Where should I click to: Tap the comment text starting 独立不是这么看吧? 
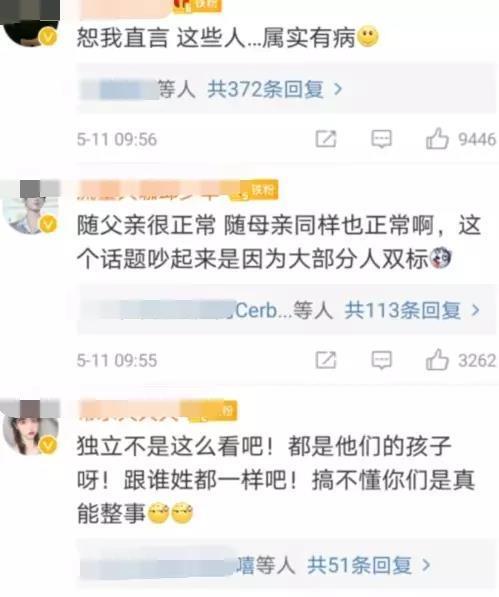pos(276,480)
